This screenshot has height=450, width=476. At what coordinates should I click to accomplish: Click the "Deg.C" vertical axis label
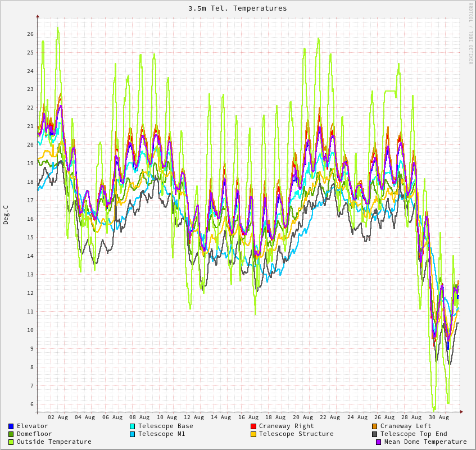point(6,215)
